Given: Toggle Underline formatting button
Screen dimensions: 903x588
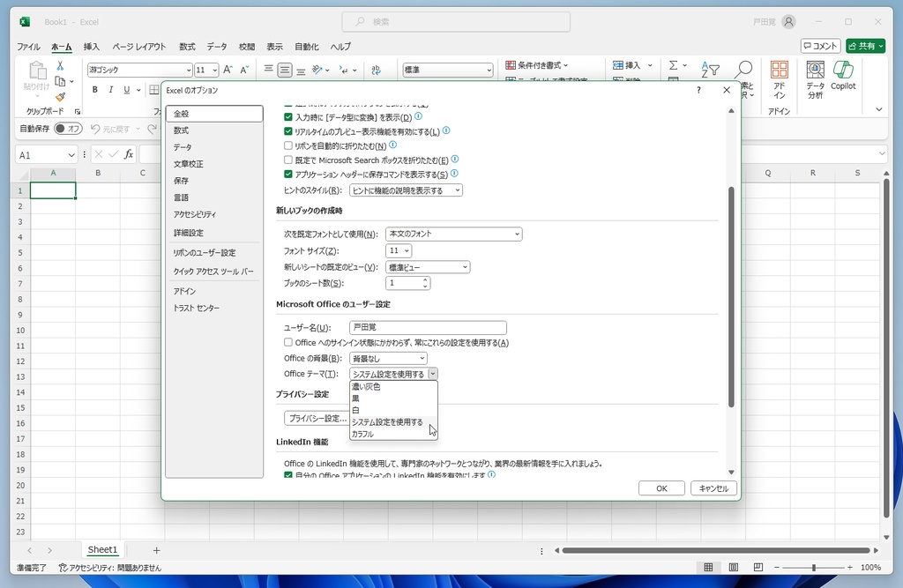Looking at the screenshot, I should (126, 89).
